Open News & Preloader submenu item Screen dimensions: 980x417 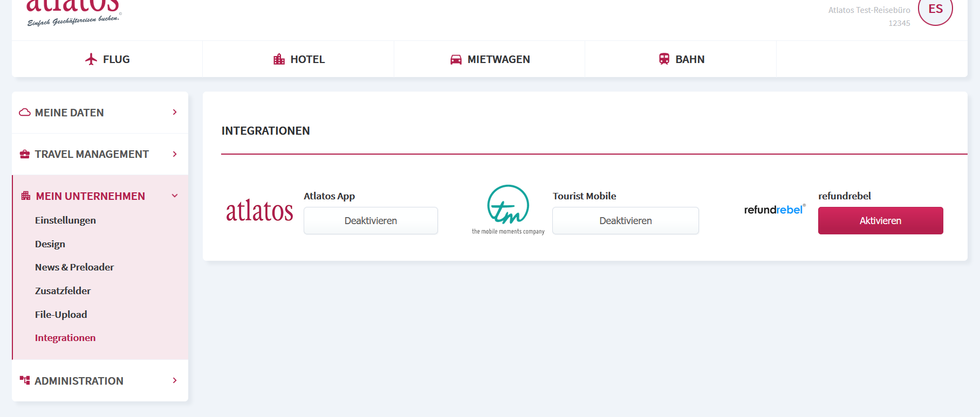(x=74, y=267)
